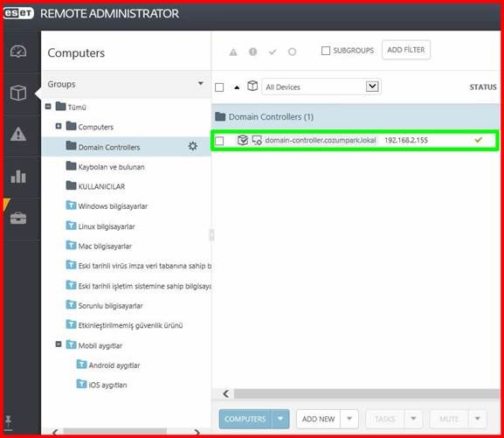Open Domain Controllers group gear menu

(x=192, y=146)
